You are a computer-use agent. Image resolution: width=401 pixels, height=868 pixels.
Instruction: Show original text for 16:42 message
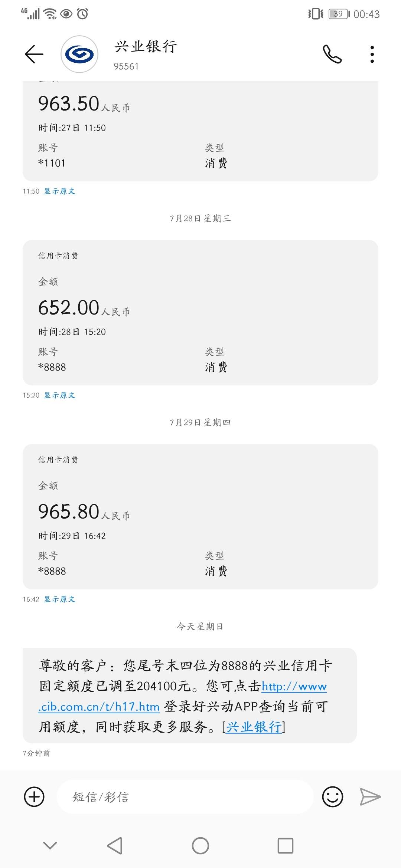point(60,599)
